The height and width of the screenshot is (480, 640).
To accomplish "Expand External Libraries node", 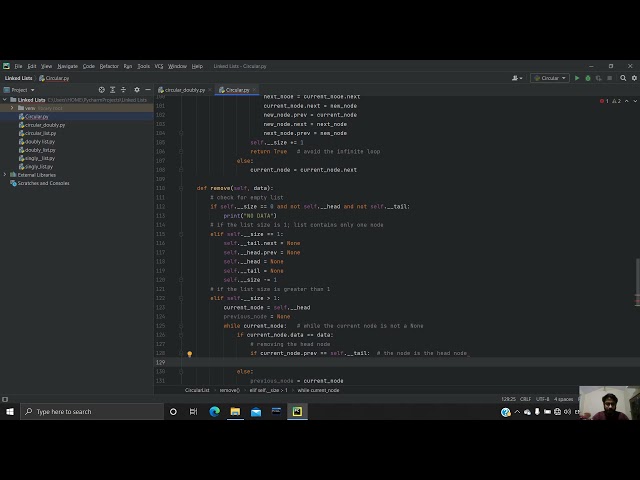I will (5, 175).
